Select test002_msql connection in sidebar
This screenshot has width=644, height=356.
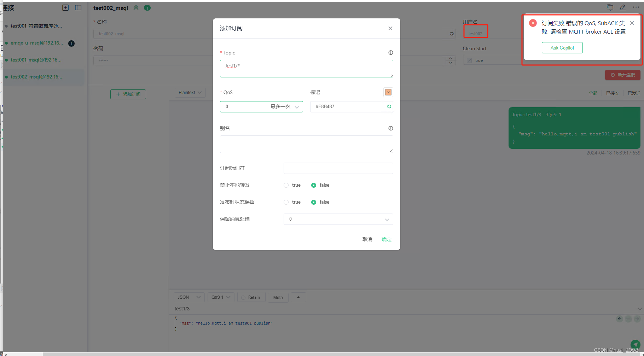point(43,77)
